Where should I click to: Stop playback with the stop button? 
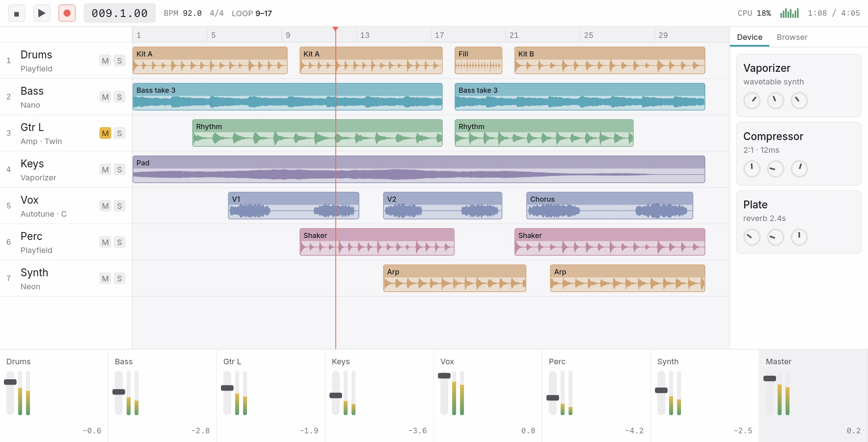(17, 13)
